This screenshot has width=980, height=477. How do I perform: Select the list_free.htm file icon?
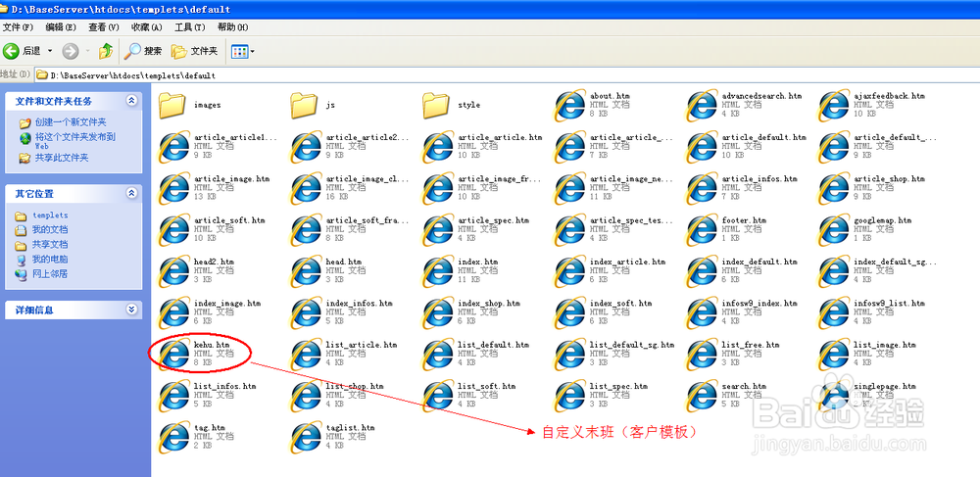(702, 354)
